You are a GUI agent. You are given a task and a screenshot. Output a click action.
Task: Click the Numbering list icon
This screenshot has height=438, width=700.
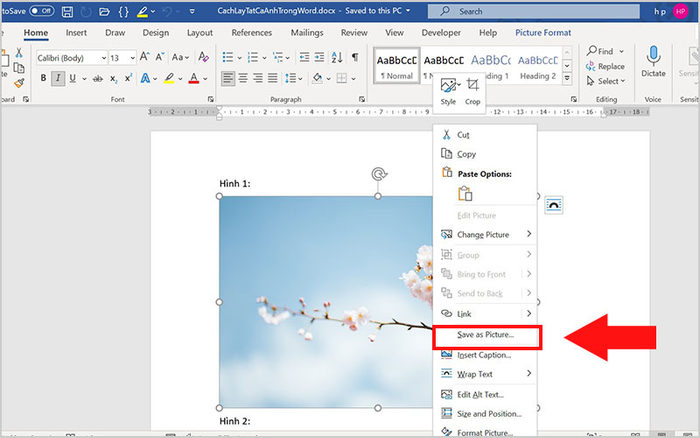pyautogui.click(x=253, y=57)
